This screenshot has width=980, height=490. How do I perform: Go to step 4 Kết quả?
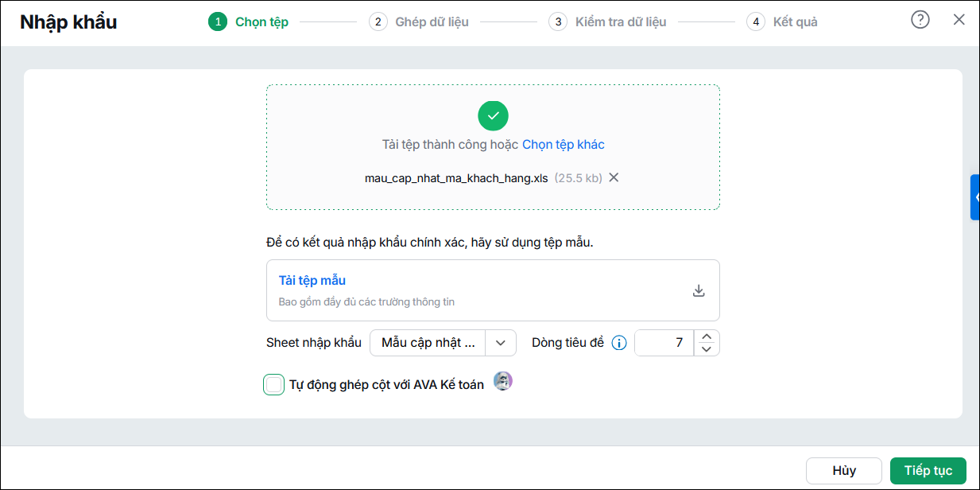pyautogui.click(x=782, y=21)
